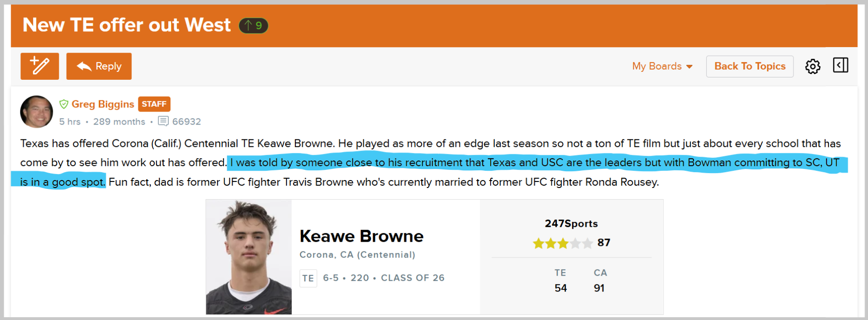Click the upvote count badge
Image resolution: width=868 pixels, height=320 pixels.
pos(253,25)
